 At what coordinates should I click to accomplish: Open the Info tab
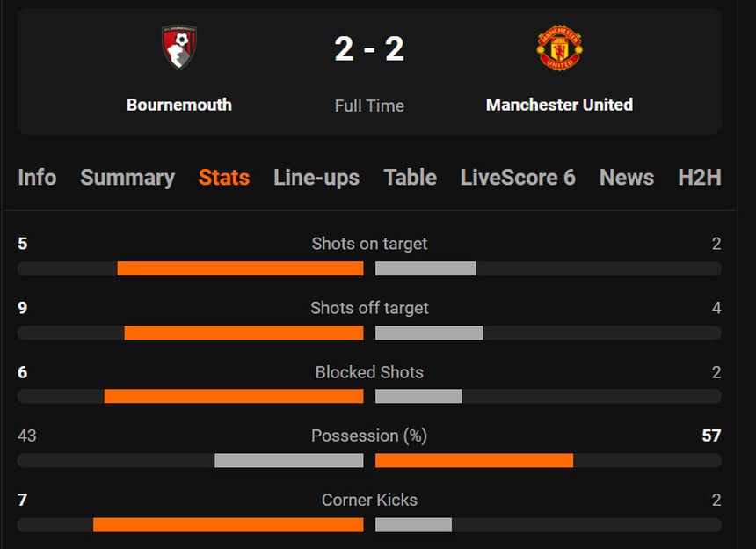click(37, 178)
